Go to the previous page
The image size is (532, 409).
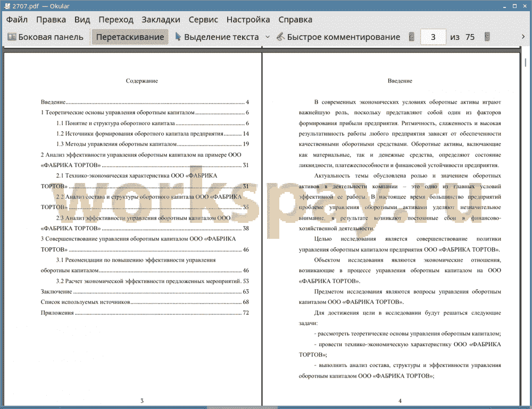(x=412, y=37)
